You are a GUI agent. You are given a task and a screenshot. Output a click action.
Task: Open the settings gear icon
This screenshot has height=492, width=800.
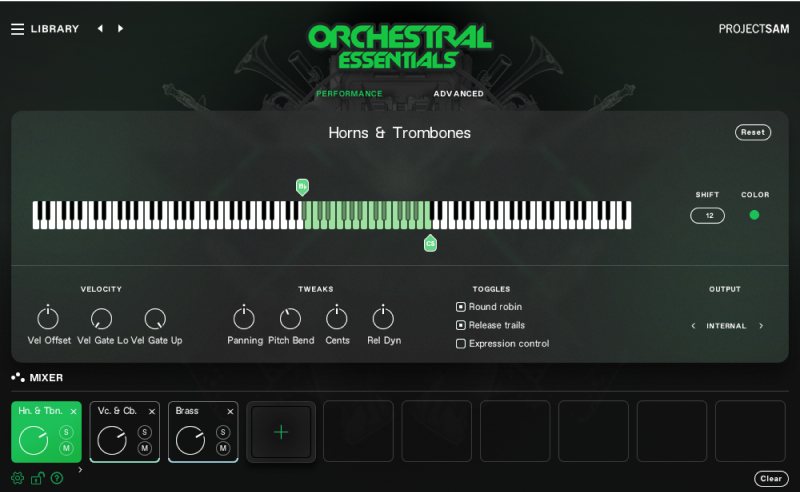coord(17,478)
